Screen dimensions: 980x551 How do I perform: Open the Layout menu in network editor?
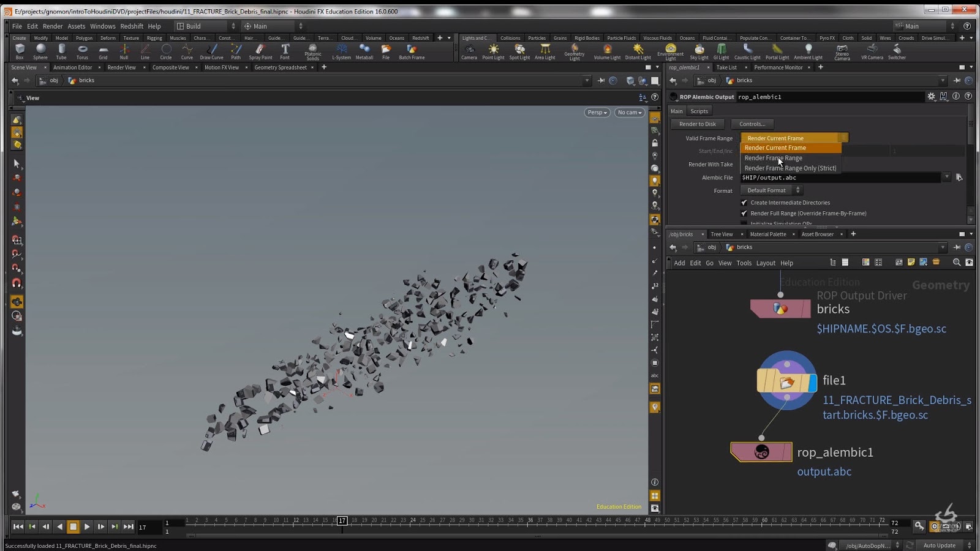tap(766, 263)
